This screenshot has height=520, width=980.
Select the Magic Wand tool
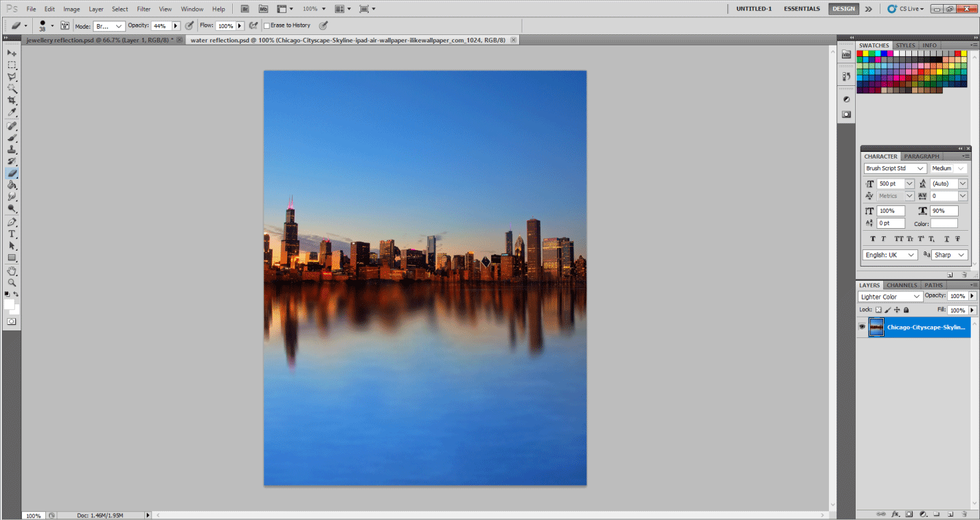click(12, 89)
